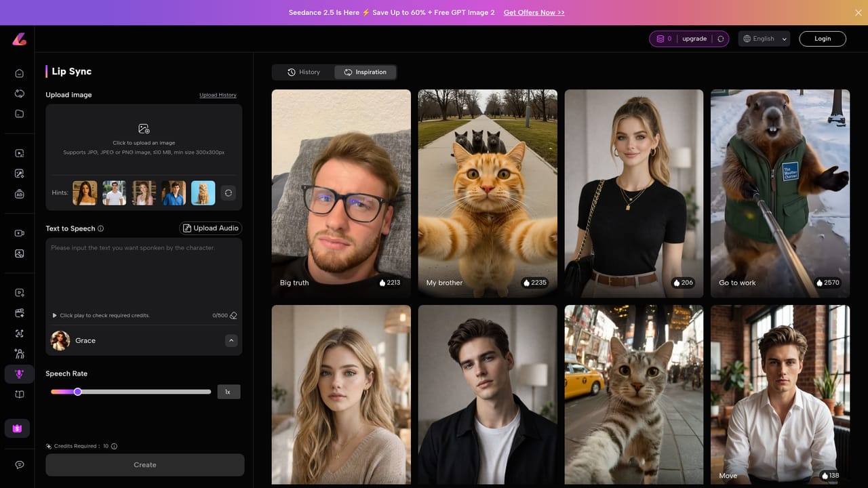Click the Credits Required info icon
This screenshot has height=488, width=868.
pyautogui.click(x=114, y=446)
